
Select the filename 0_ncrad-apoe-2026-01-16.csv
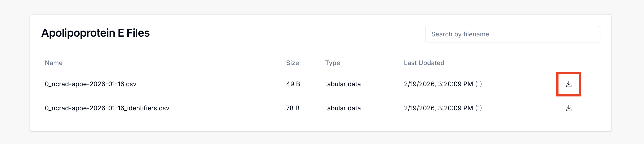click(91, 84)
